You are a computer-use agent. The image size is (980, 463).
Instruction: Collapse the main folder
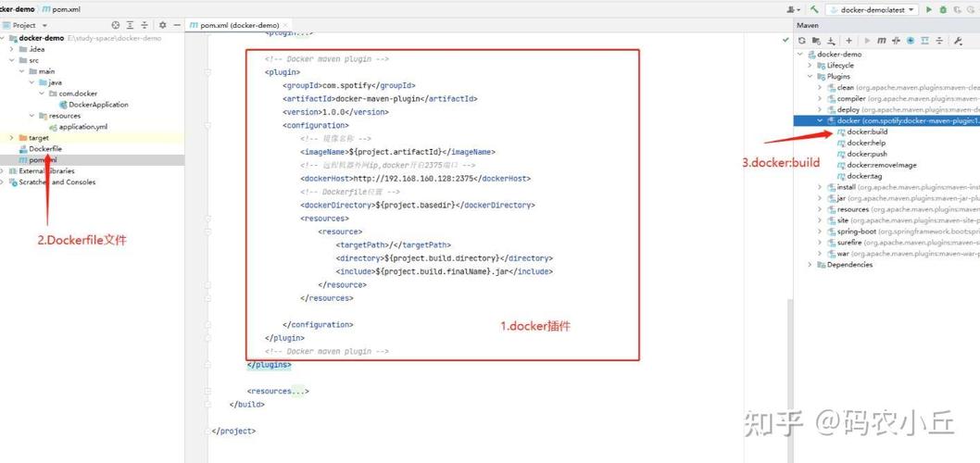tap(21, 71)
